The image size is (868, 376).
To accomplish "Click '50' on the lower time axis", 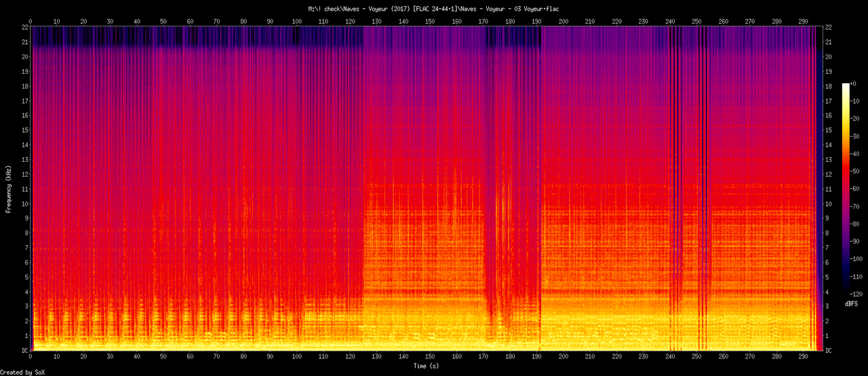I will tap(163, 356).
